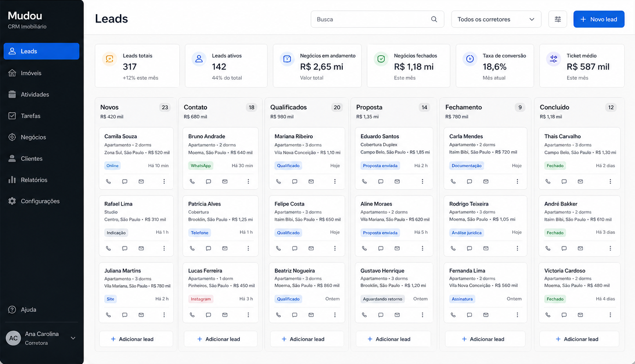This screenshot has width=635, height=364.
Task: Click the Negócios fechados R$ 1,18 mi value
Action: coord(414,67)
